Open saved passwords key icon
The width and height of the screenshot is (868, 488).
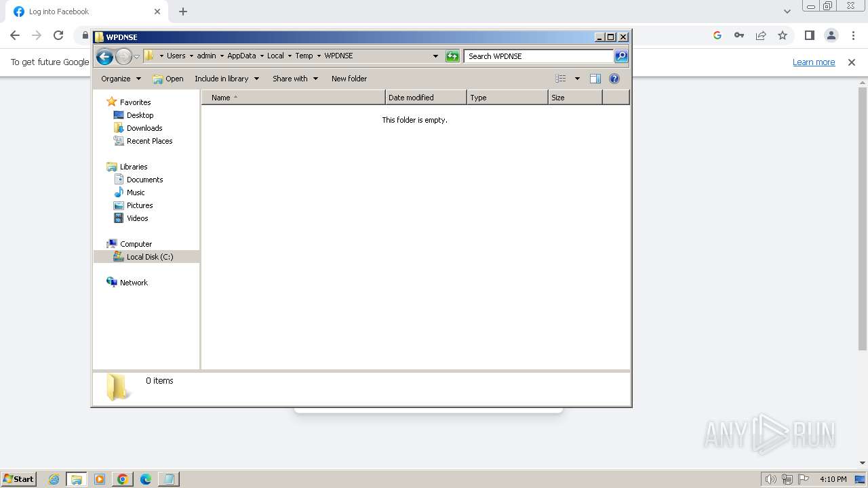click(x=739, y=35)
